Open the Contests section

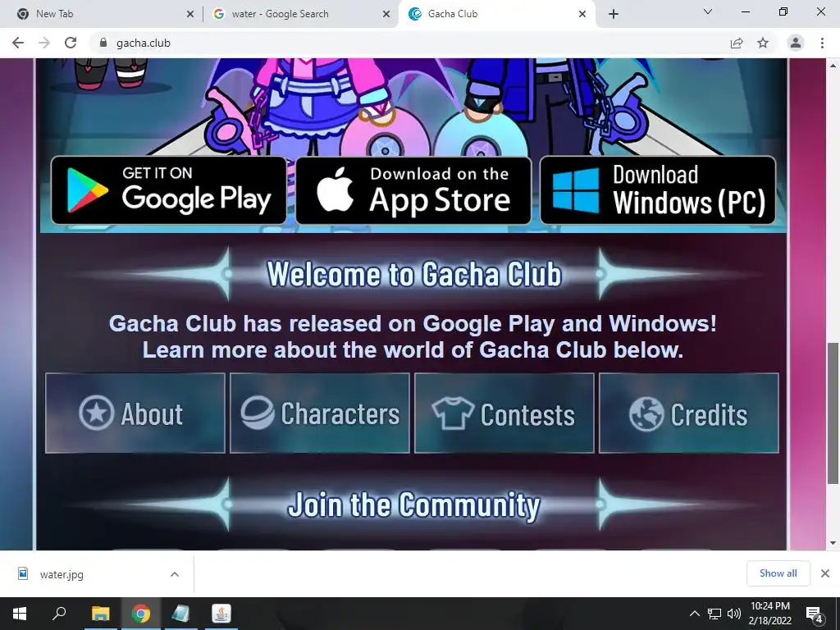click(x=504, y=413)
